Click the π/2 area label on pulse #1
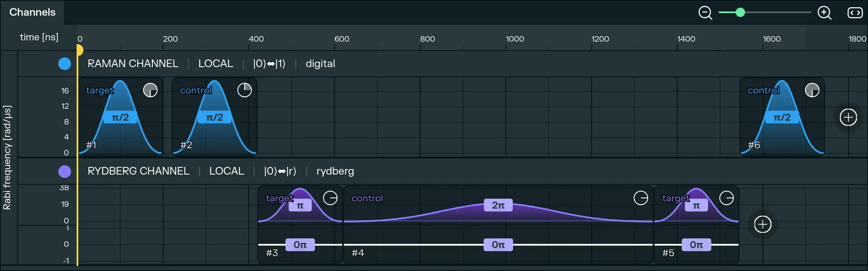Image resolution: width=868 pixels, height=271 pixels. [x=120, y=117]
